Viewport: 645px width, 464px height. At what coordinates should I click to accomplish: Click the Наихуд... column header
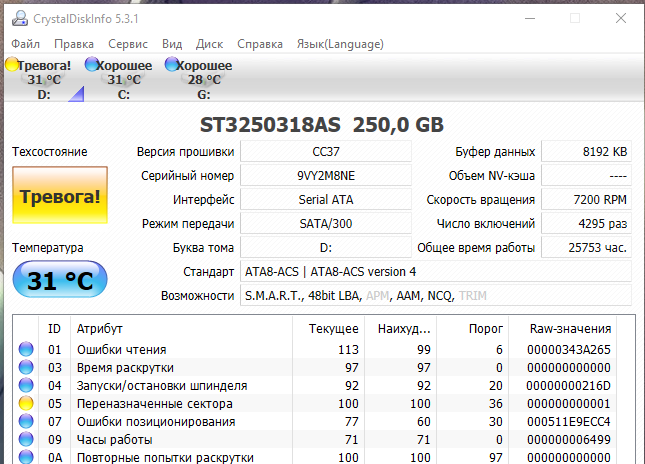[401, 329]
